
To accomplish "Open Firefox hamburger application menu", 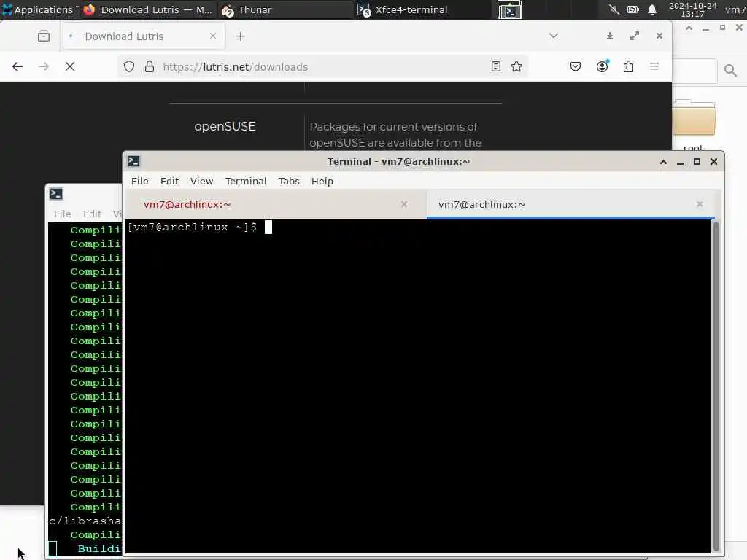I will coord(654,66).
